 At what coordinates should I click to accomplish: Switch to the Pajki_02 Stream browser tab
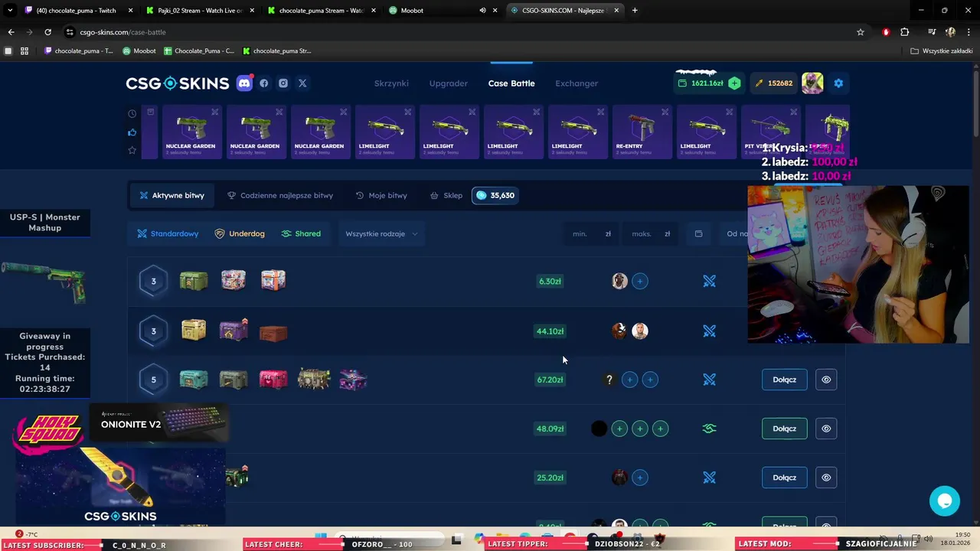pos(200,11)
